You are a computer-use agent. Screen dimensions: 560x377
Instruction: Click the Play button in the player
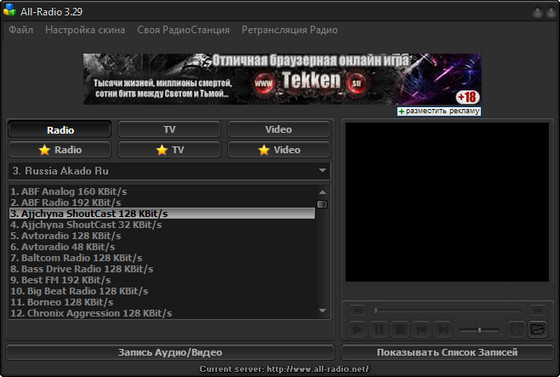(x=357, y=329)
